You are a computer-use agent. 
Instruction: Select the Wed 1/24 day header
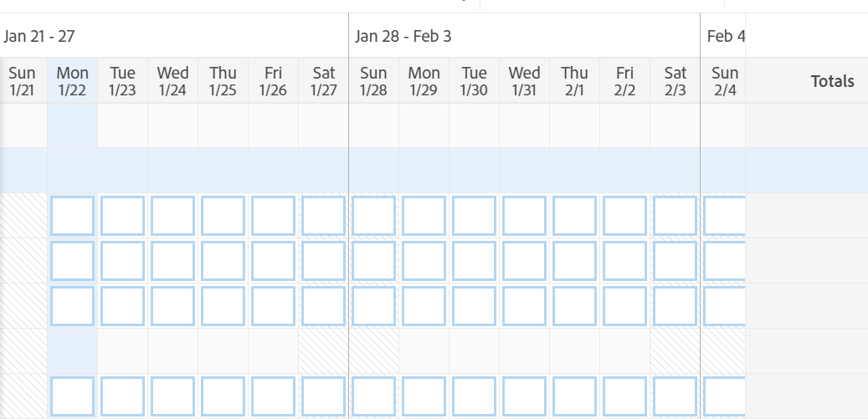click(172, 81)
